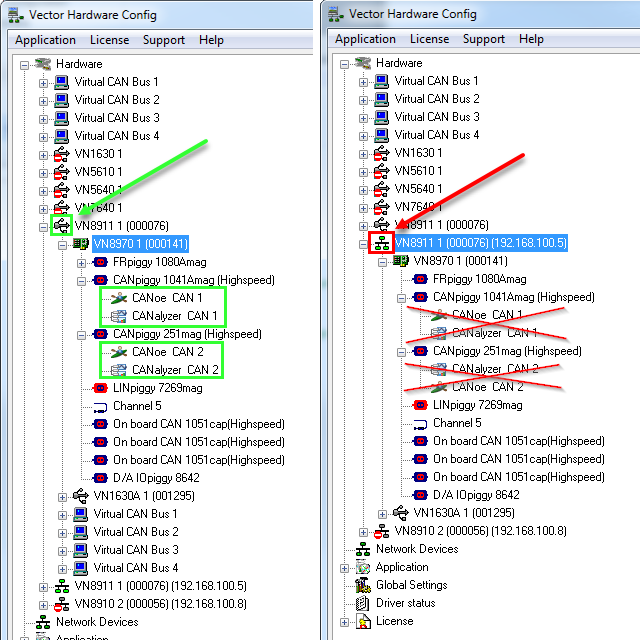Open Application menu in left window
640x640 pixels.
45,40
